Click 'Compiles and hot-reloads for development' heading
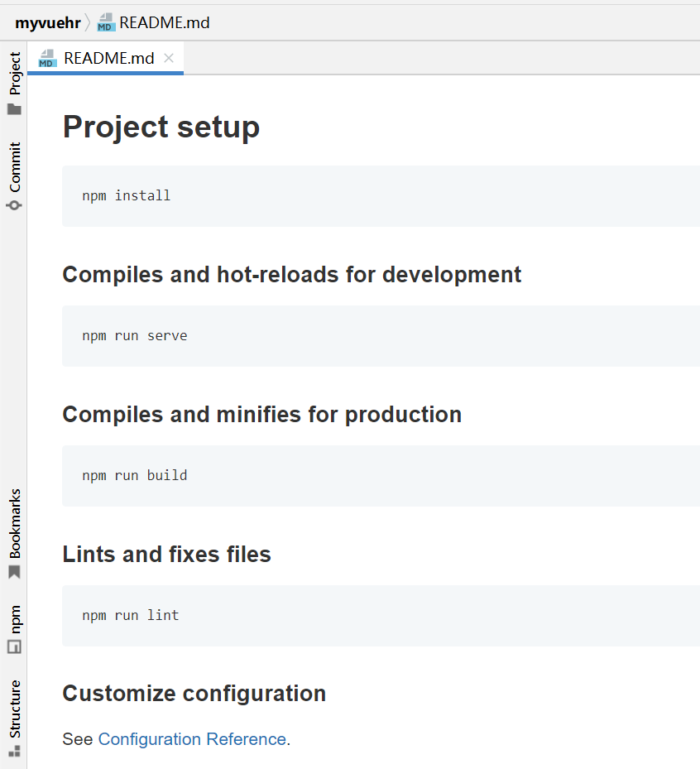 (291, 274)
